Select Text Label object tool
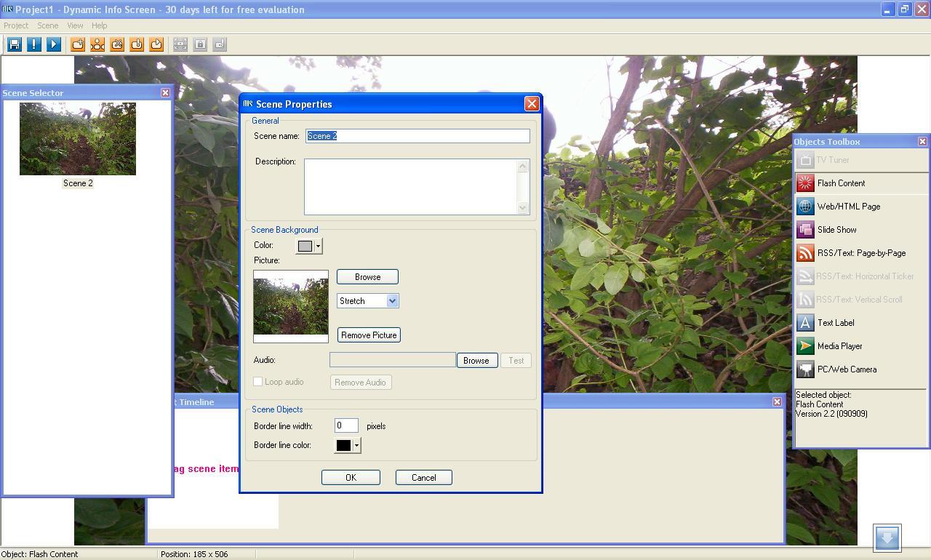This screenshot has height=560, width=931. tap(862, 323)
